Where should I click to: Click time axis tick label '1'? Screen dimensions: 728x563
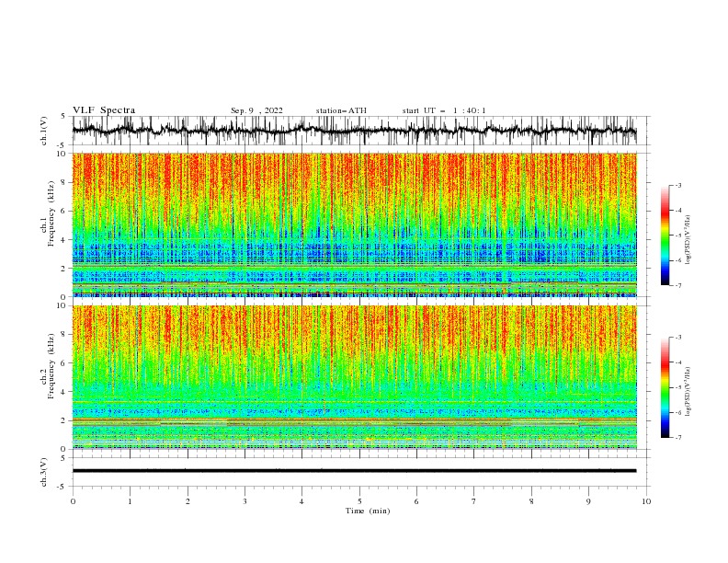click(130, 501)
